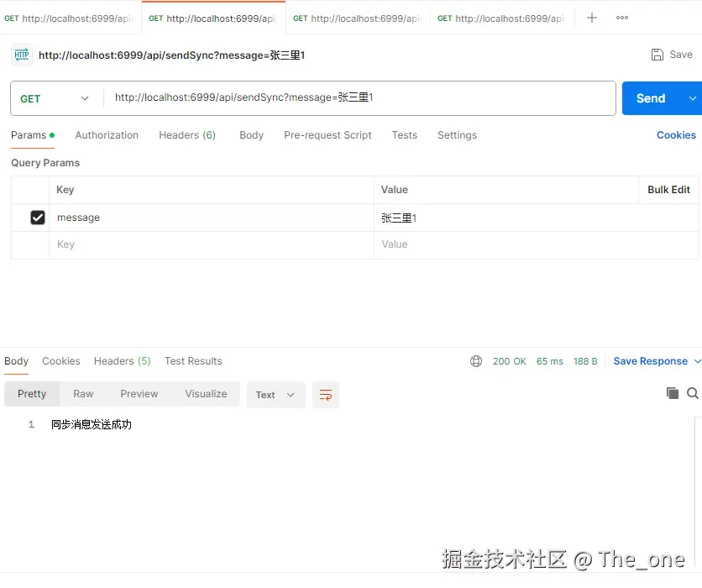702x588 pixels.
Task: Switch response view to Preview
Action: [139, 394]
